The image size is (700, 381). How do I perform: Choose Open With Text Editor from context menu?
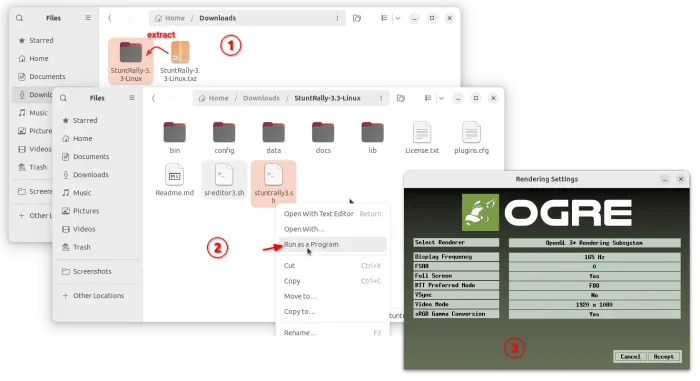point(333,214)
